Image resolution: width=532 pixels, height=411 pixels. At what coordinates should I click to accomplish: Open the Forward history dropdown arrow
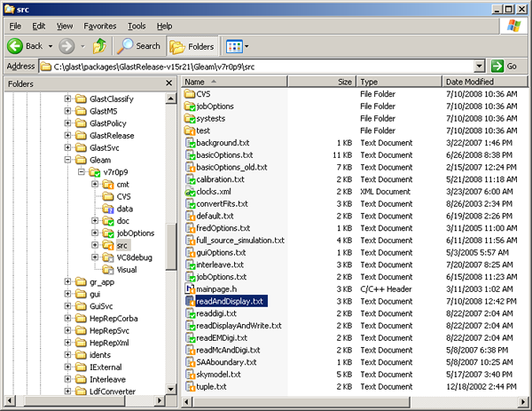[x=82, y=46]
